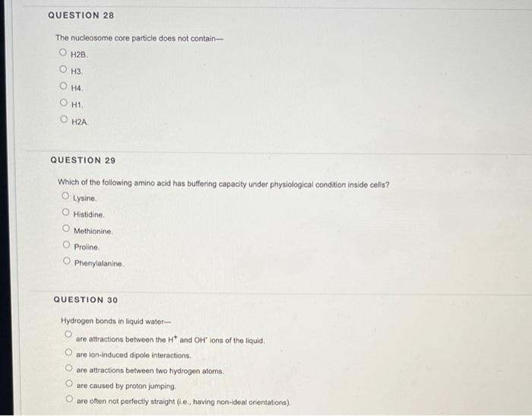The width and height of the screenshot is (532, 416).
Task: Select the Proline option
Action: 67,245
